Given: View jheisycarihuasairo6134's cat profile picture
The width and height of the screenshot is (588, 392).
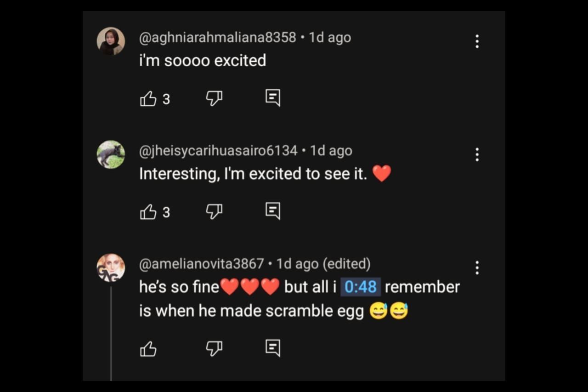Looking at the screenshot, I should (x=111, y=154).
